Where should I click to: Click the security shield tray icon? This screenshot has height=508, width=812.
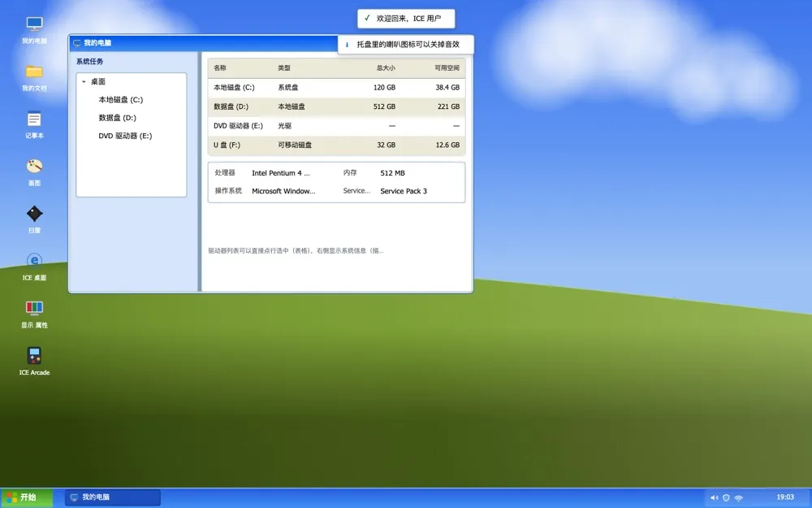726,497
